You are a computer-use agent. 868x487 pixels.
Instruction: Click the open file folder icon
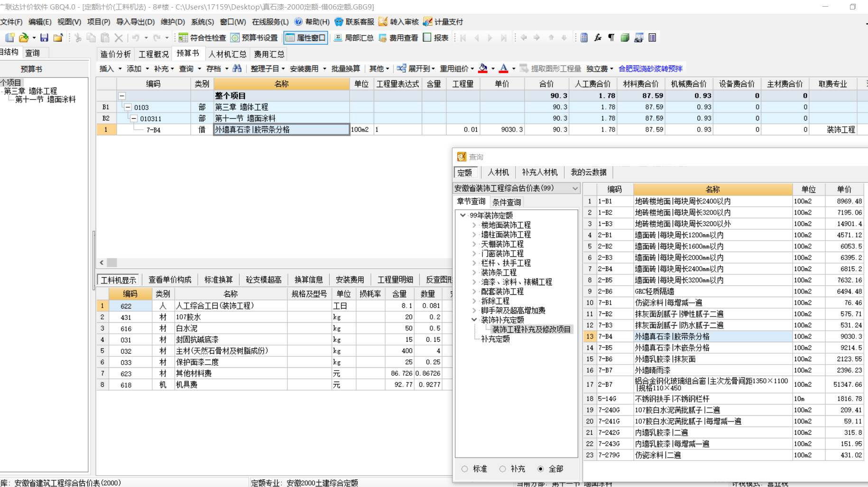pos(23,37)
